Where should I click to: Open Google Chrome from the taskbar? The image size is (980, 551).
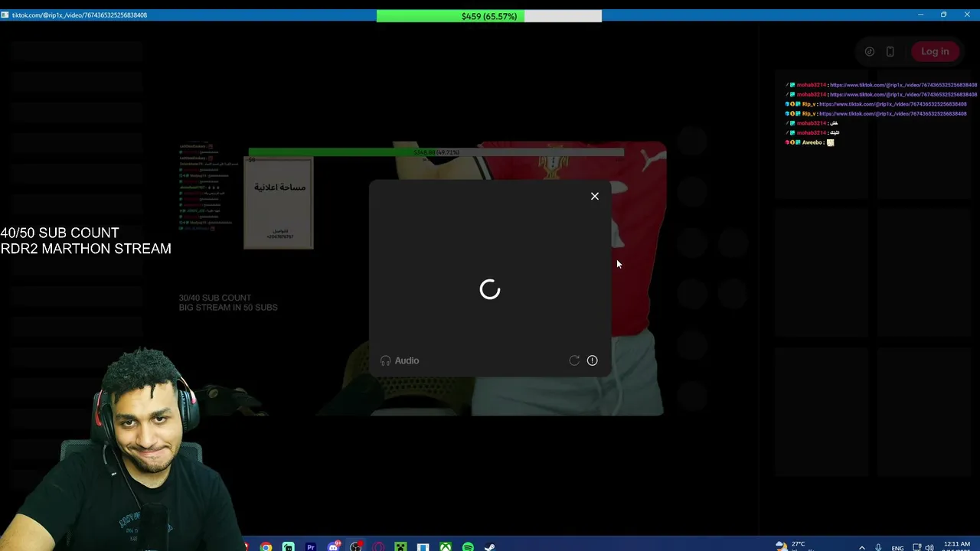[x=266, y=547]
